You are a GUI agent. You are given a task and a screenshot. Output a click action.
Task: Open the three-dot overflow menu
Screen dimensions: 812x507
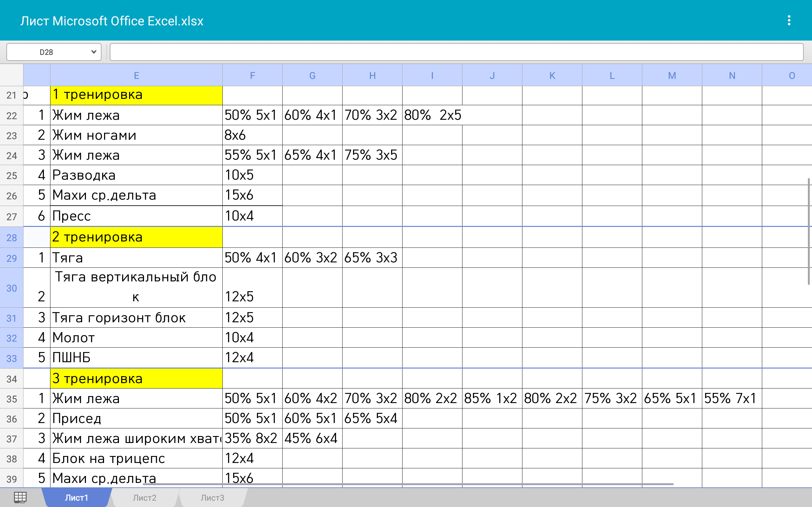pos(789,21)
